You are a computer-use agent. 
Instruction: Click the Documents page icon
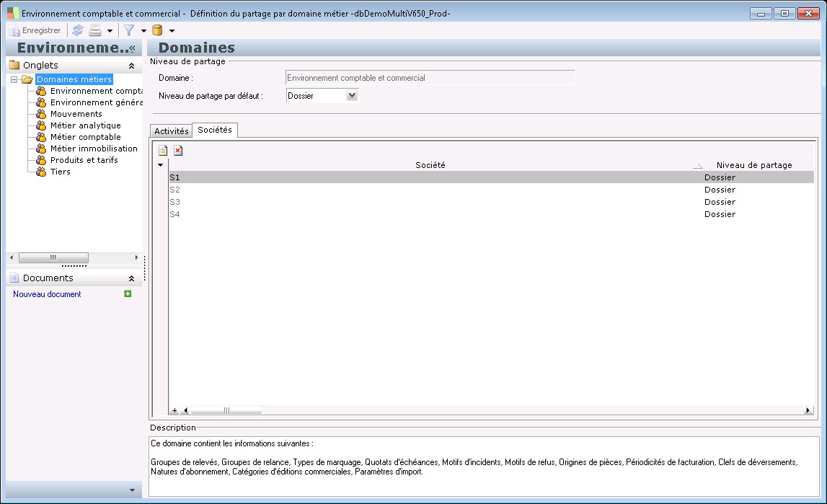click(x=14, y=278)
